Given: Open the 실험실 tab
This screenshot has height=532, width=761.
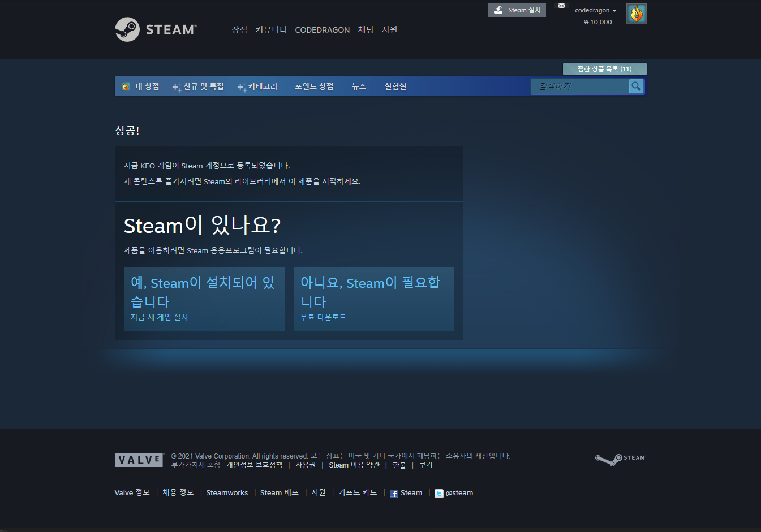Looking at the screenshot, I should [395, 86].
